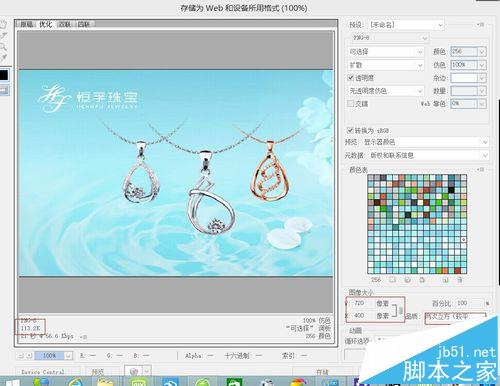Image resolution: width=500 pixels, height=386 pixels.
Task: Open the optimize panel flyout menu
Action: [x=480, y=25]
